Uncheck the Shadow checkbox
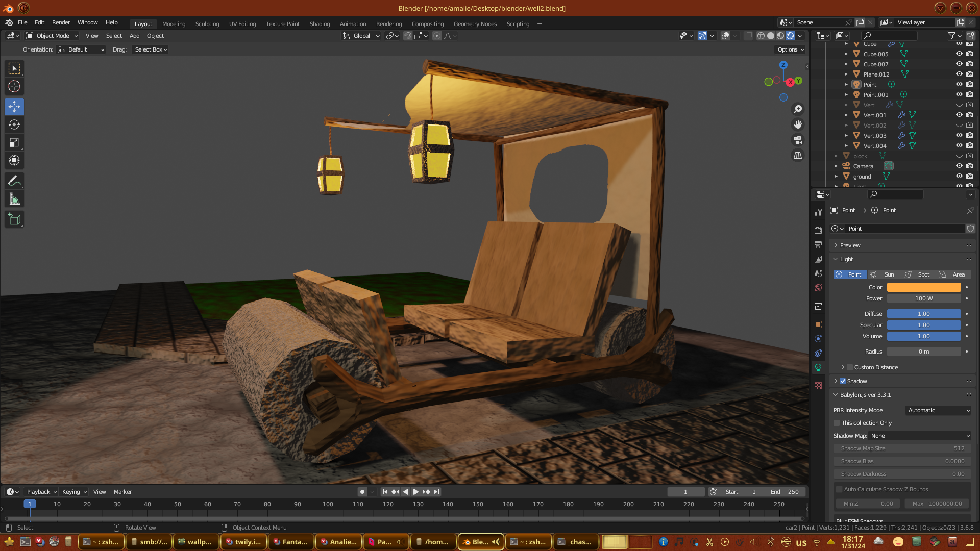This screenshot has width=980, height=551. [843, 381]
